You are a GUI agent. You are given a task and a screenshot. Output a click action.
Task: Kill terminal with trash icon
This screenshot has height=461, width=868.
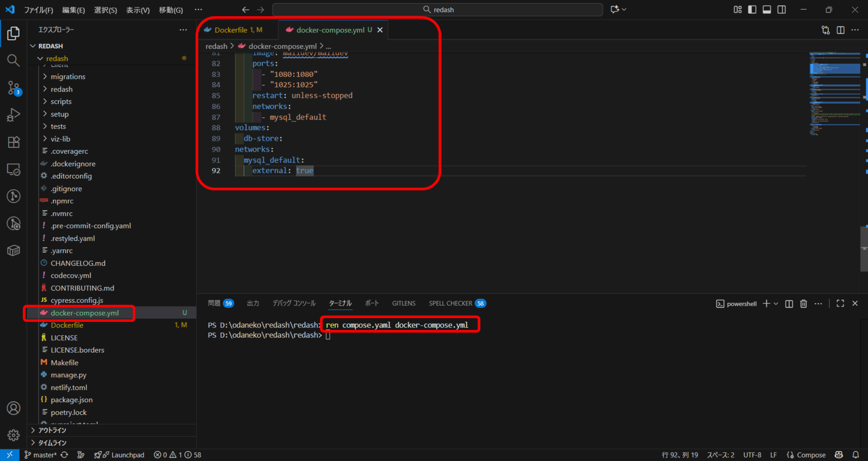tap(803, 303)
